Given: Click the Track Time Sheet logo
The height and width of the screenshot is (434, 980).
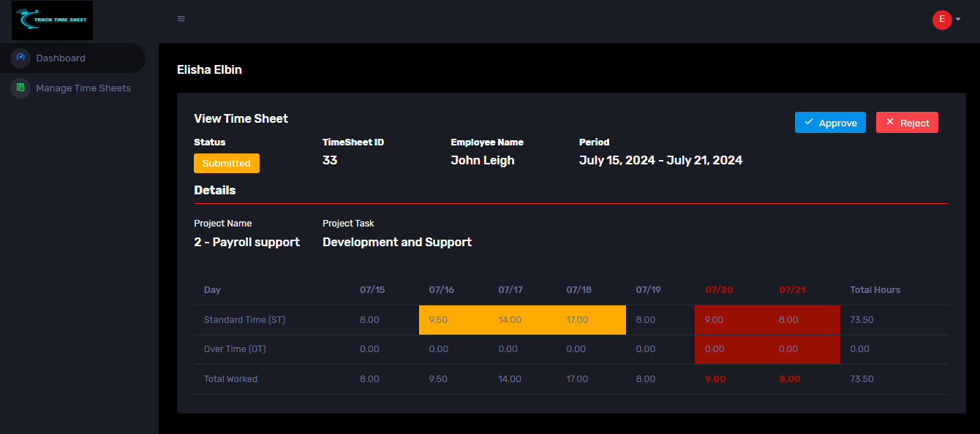Looking at the screenshot, I should [x=52, y=20].
